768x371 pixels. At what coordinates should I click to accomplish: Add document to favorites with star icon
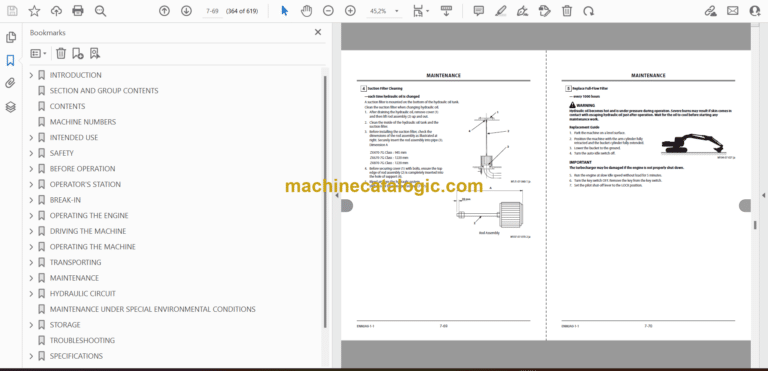[34, 11]
